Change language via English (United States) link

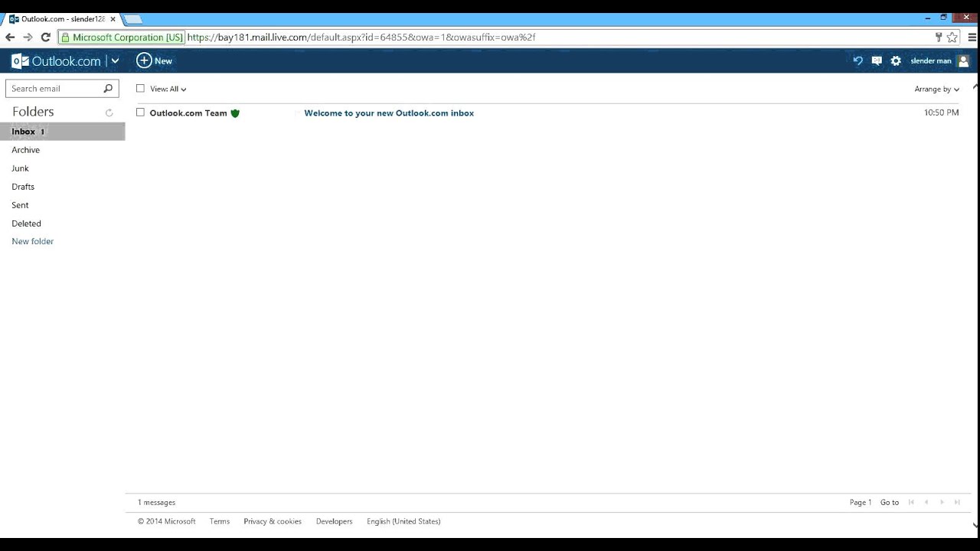tap(403, 521)
